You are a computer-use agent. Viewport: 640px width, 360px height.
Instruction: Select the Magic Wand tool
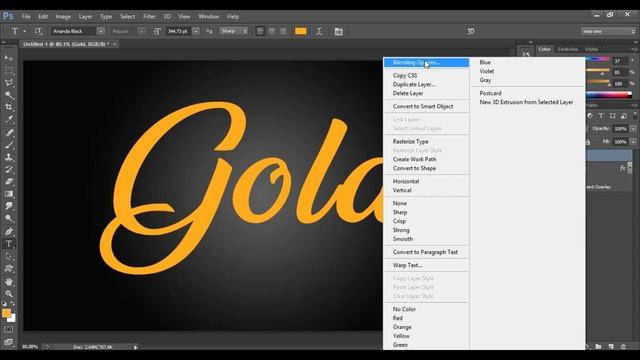[x=9, y=95]
